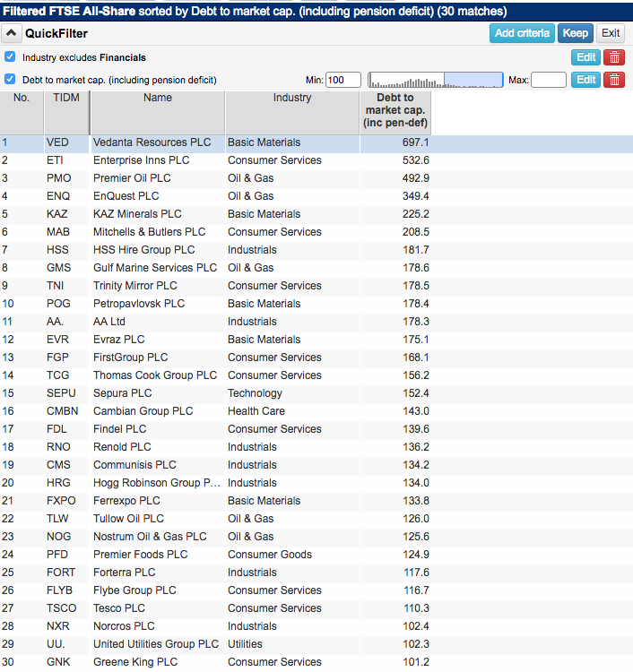Select Enterprise Inns PLC row
This screenshot has height=672, width=633.
[316, 160]
